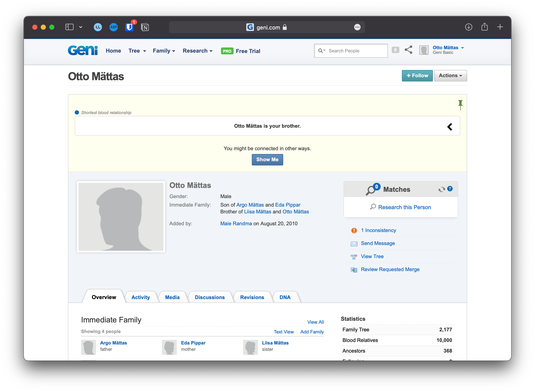Click the Bitwarden extension icon
Screen dimensions: 535x392
click(129, 27)
